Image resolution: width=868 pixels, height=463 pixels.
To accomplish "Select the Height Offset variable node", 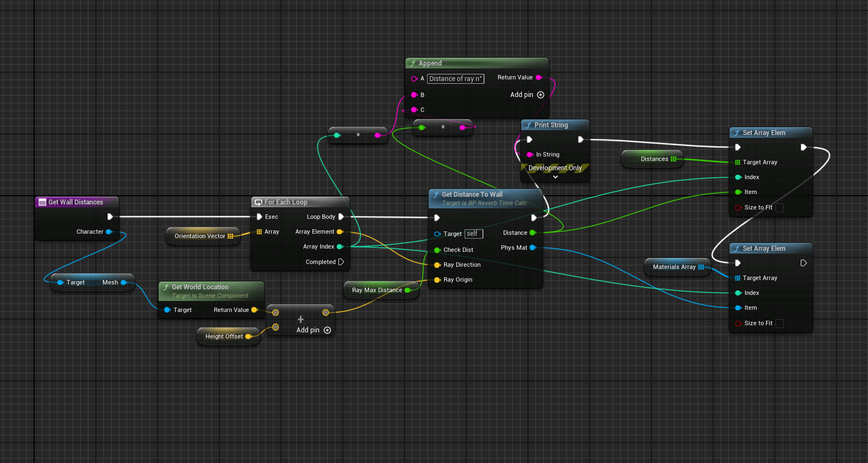I will click(224, 336).
